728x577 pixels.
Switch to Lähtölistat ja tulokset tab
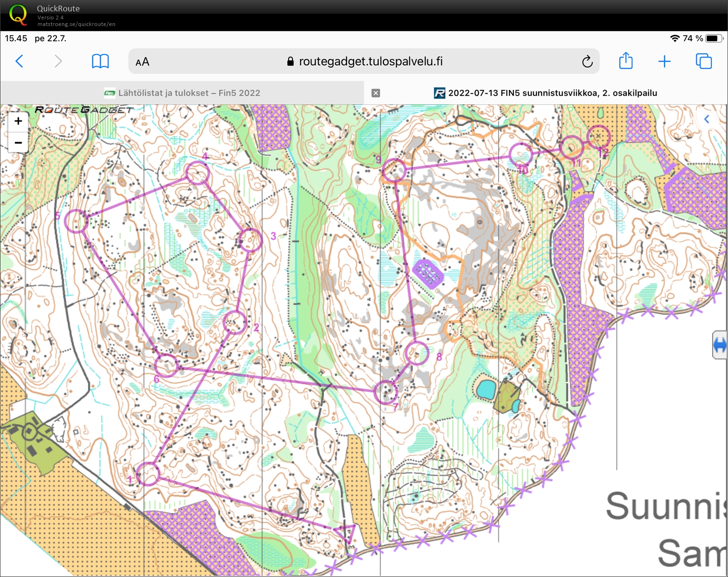pos(182,93)
